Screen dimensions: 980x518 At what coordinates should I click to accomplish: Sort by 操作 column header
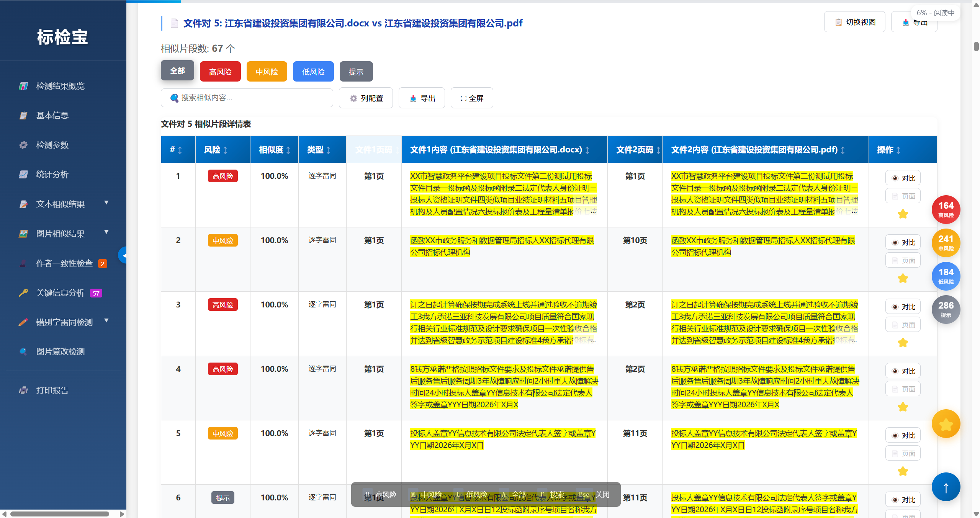pos(903,150)
